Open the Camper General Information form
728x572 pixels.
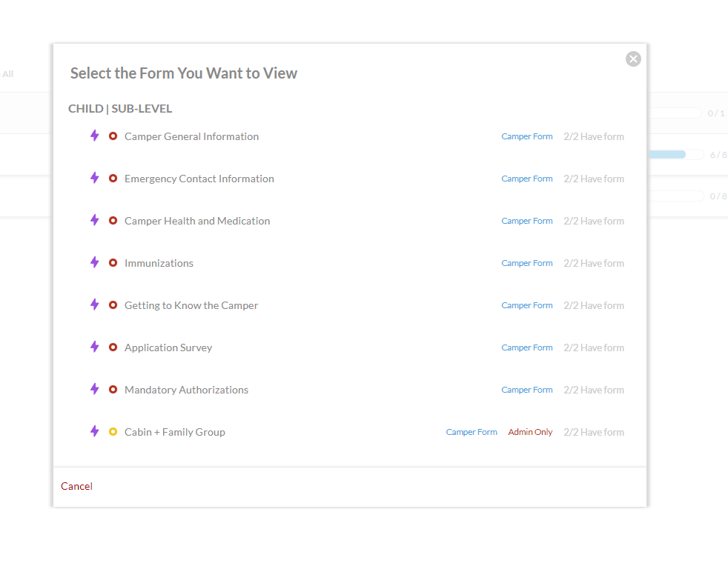pos(191,136)
